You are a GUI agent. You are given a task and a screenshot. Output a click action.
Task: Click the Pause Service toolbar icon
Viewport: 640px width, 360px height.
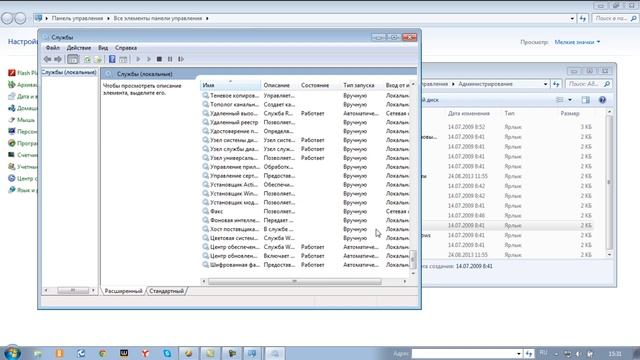pyautogui.click(x=170, y=59)
